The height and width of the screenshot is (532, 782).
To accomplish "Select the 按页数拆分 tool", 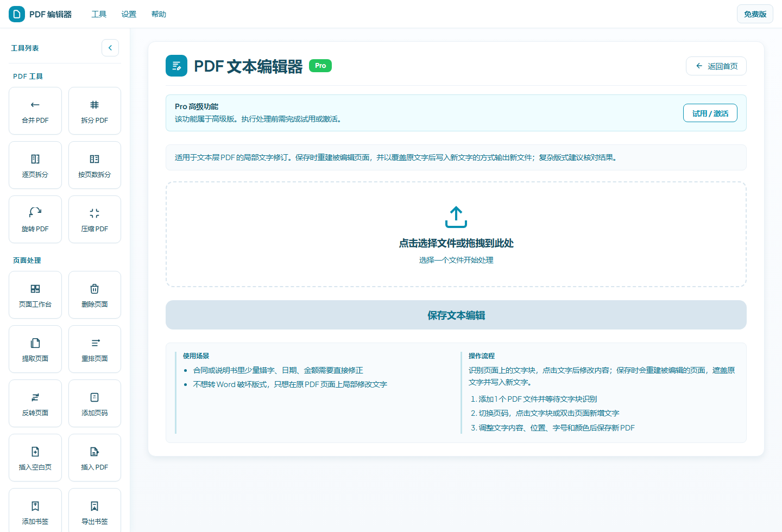I will click(x=94, y=165).
